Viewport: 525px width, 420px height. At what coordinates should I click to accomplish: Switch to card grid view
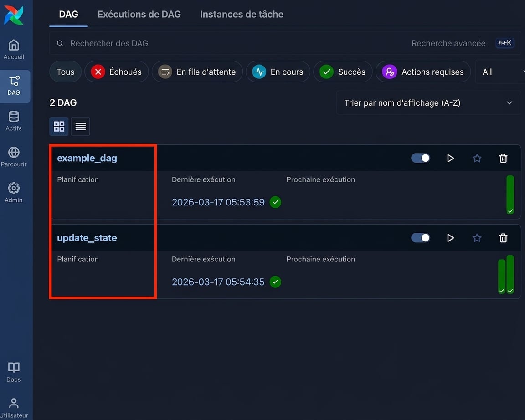[x=59, y=127]
